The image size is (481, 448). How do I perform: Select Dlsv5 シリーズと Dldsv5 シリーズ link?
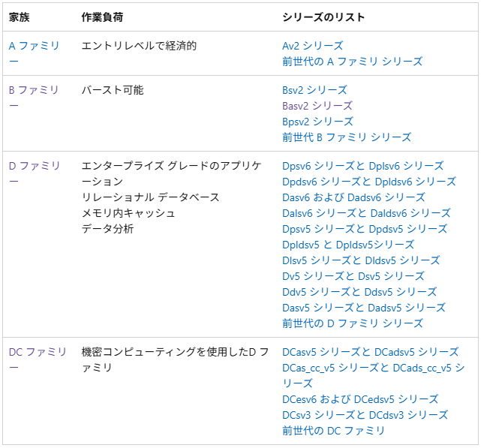coord(361,260)
